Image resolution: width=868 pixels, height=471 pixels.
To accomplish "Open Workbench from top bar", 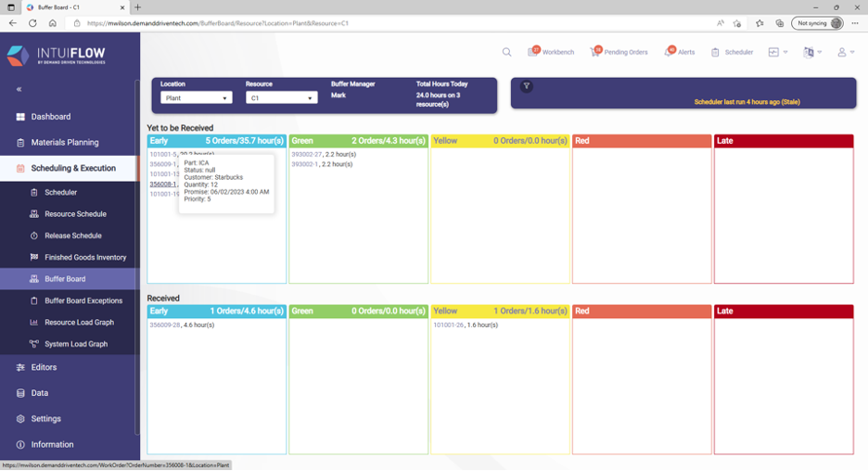I will point(551,52).
